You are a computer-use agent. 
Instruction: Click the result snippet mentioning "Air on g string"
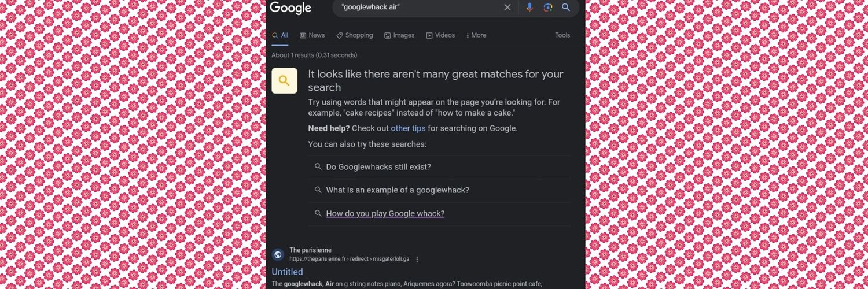[407, 284]
